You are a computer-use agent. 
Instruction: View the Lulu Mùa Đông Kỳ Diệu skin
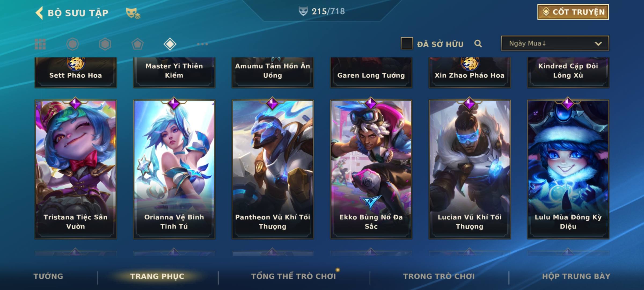tap(568, 169)
